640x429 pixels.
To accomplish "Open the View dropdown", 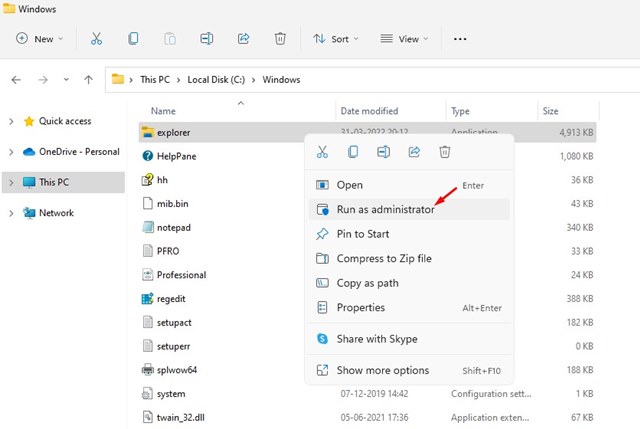I will tap(404, 39).
